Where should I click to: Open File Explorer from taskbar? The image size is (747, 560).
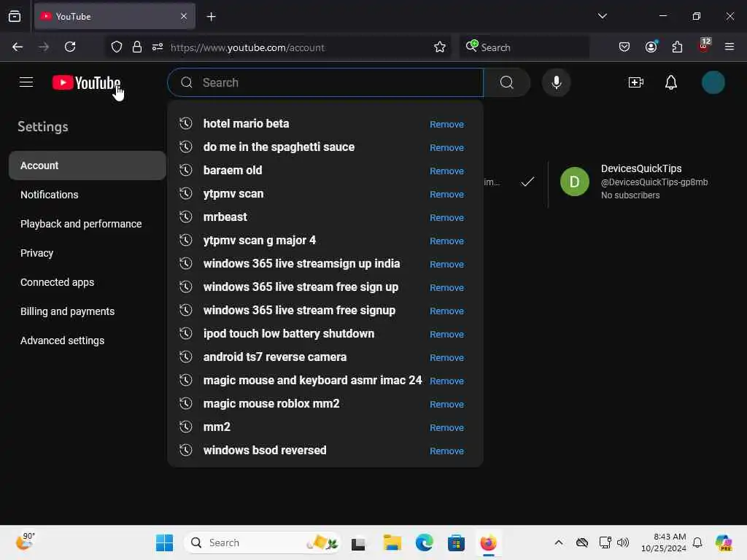coord(392,542)
